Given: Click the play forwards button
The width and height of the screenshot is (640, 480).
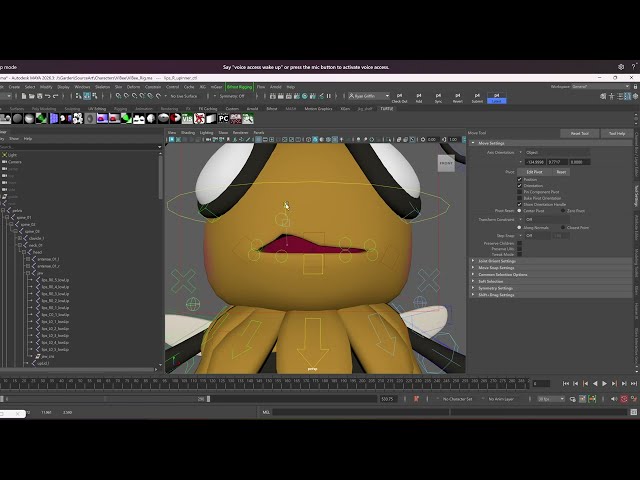Looking at the screenshot, I should (604, 384).
